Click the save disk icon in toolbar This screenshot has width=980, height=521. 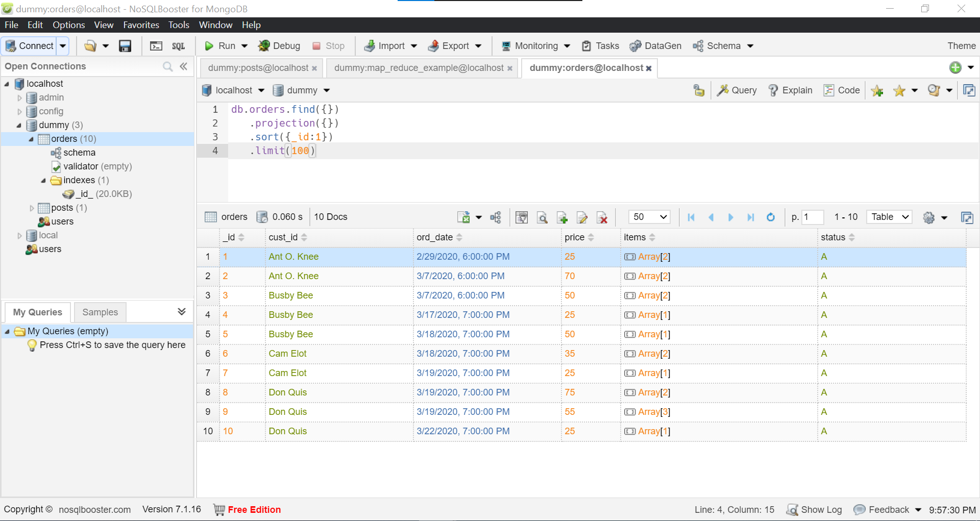125,46
